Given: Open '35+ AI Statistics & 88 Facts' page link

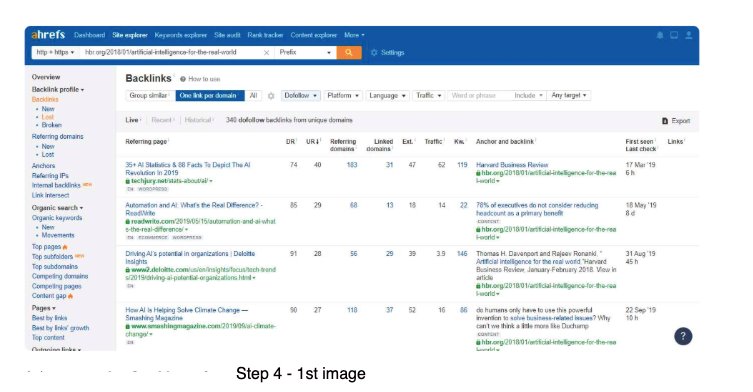Looking at the screenshot, I should point(187,169).
